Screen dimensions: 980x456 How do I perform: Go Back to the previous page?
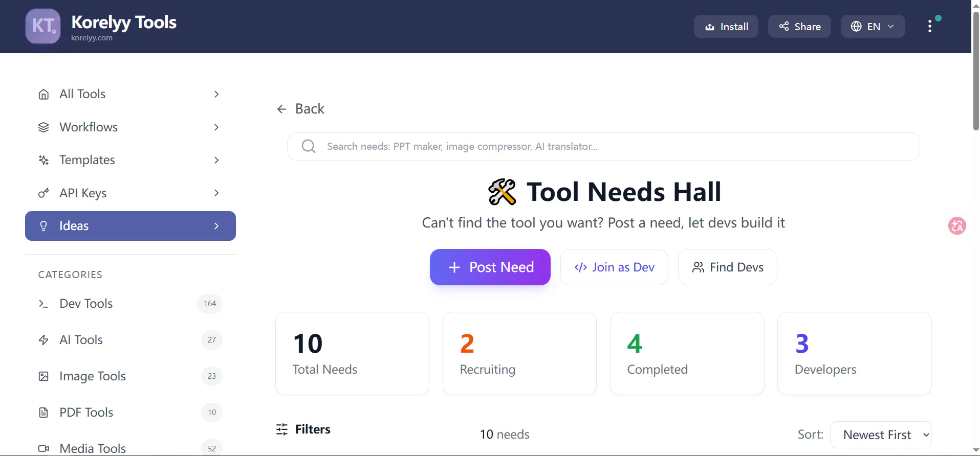coord(300,109)
